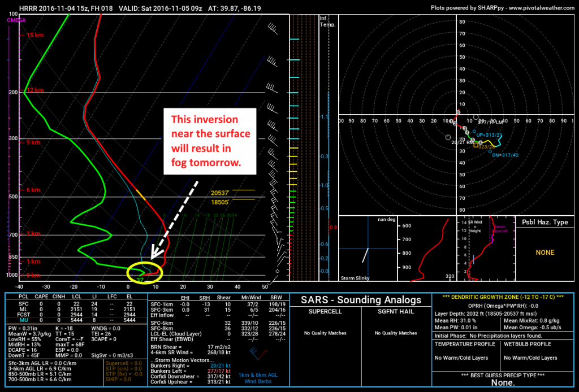Click the 'AT: 39.87, -86.19' location text
The height and width of the screenshot is (392, 579).
tap(235, 8)
